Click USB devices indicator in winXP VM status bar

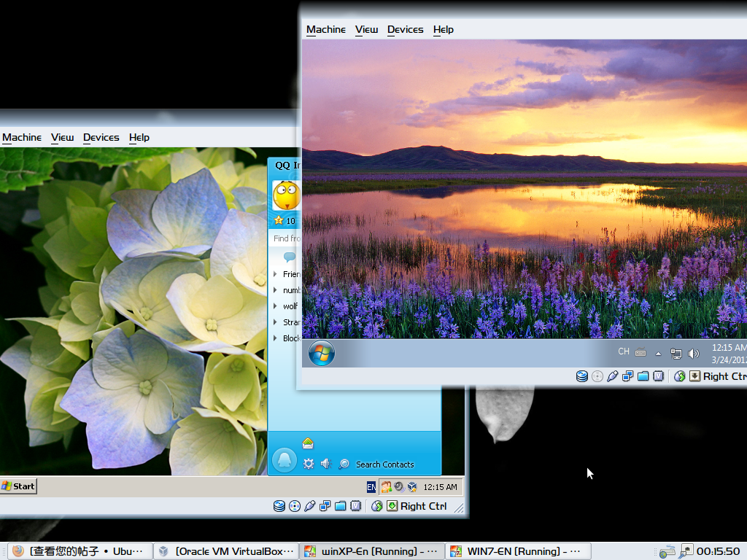tap(310, 506)
